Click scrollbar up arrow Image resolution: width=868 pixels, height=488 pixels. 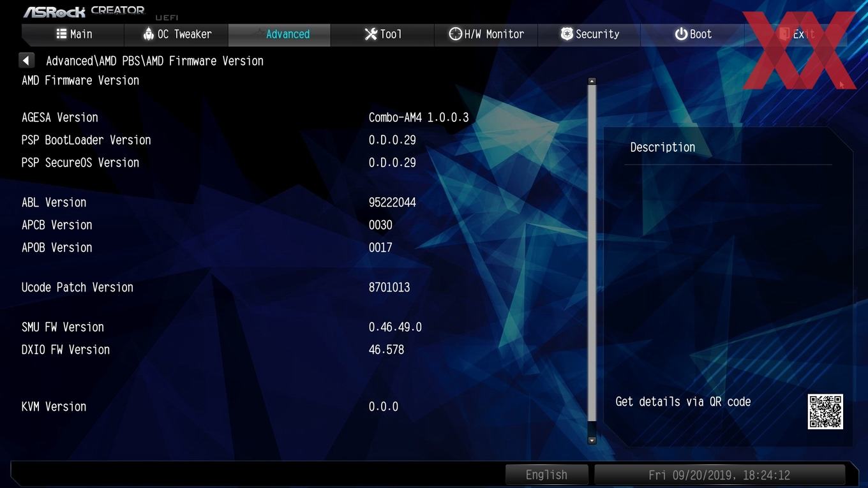(x=592, y=81)
